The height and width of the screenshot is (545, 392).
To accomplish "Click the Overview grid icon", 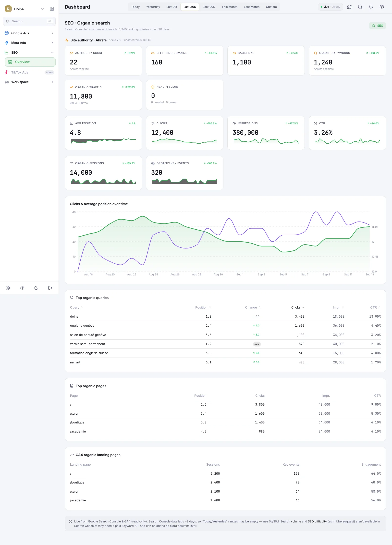I will (10, 62).
